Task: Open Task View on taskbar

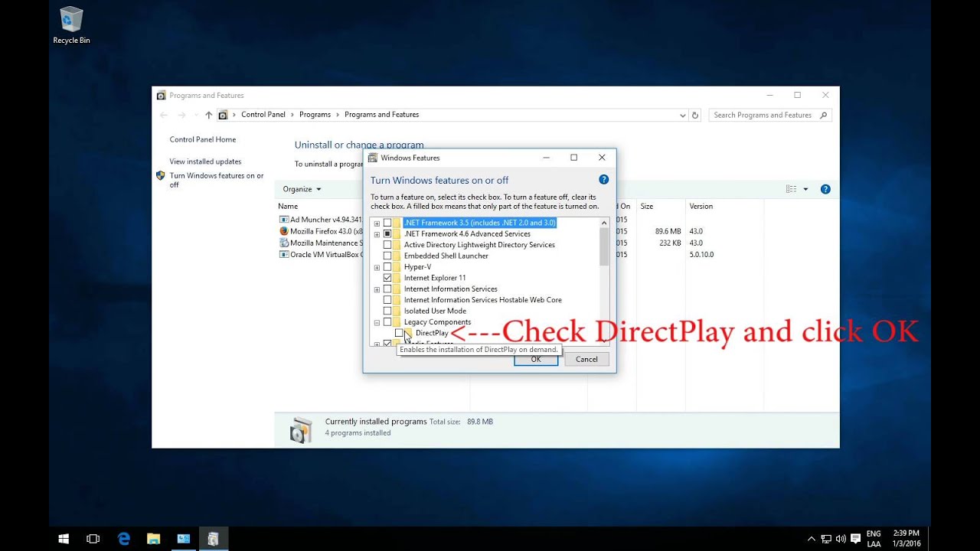Action: coord(93,539)
